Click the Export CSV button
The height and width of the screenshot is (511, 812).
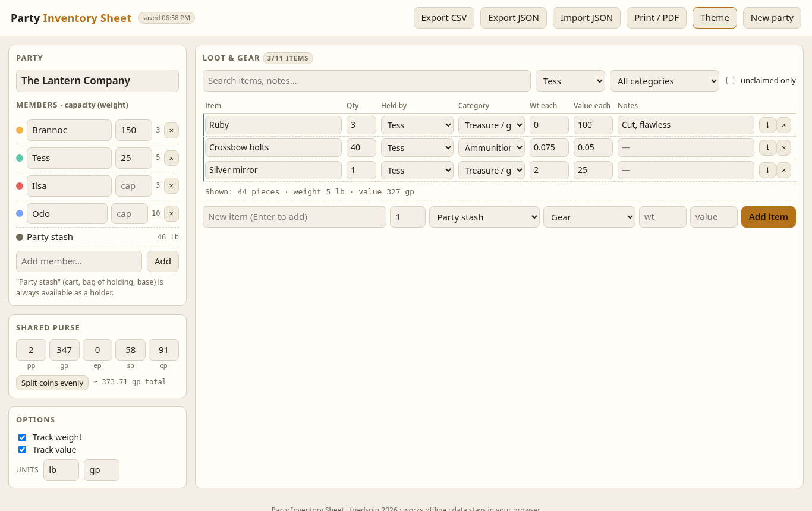(x=444, y=18)
